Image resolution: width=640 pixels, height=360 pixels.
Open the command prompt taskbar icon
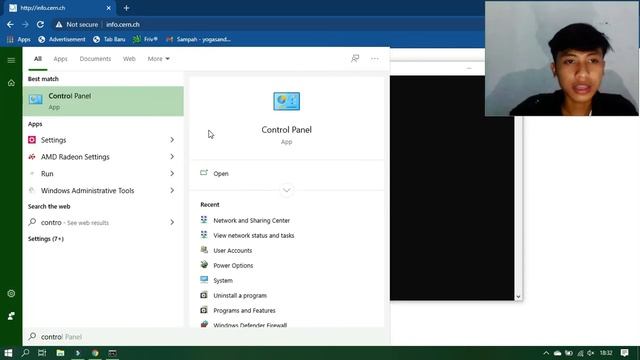coord(112,353)
